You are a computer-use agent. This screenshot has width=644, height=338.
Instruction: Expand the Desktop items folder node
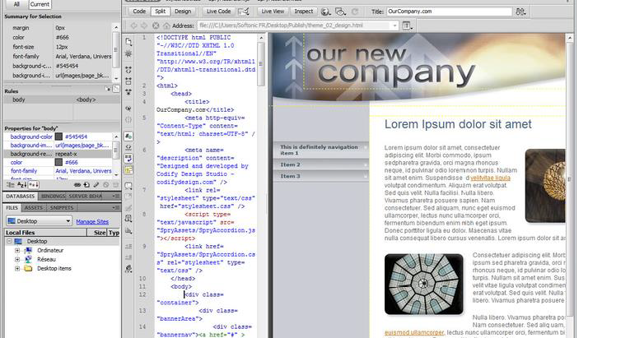17,268
